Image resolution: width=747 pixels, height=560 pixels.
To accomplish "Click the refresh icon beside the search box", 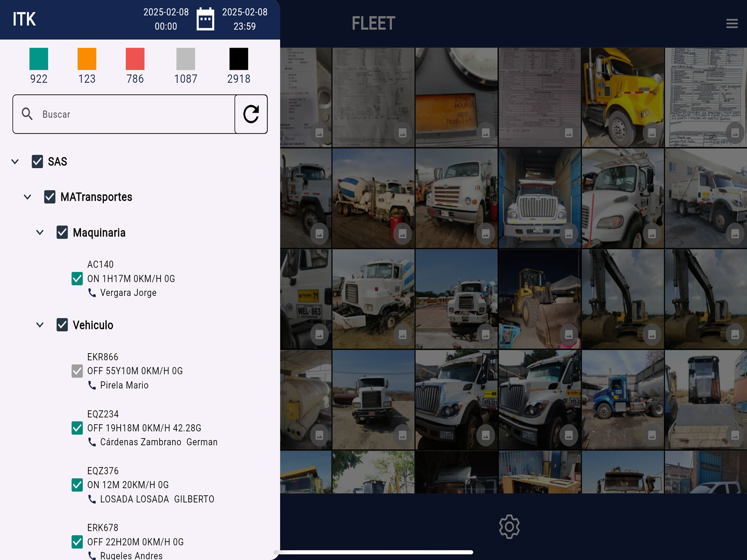I will coord(251,114).
